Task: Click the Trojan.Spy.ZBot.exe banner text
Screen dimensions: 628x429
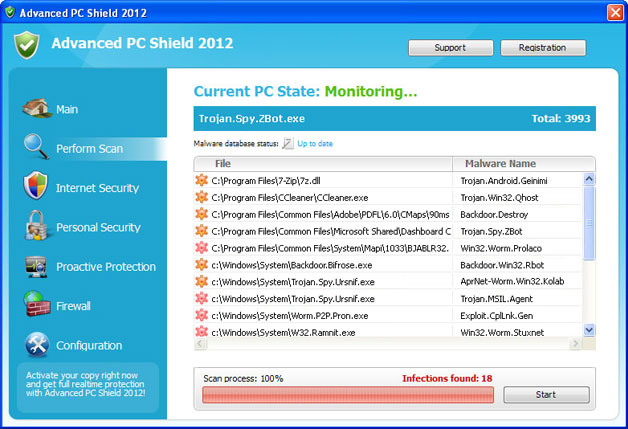Action: click(x=252, y=119)
